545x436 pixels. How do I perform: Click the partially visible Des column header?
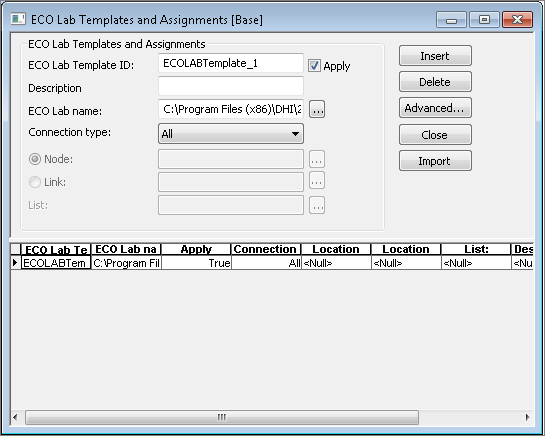[x=522, y=250]
